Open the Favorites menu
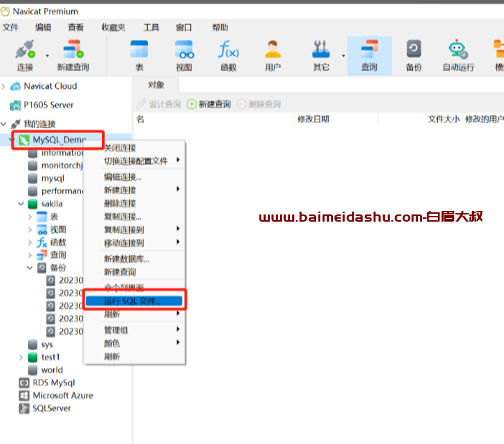The width and height of the screenshot is (504, 444). click(113, 27)
